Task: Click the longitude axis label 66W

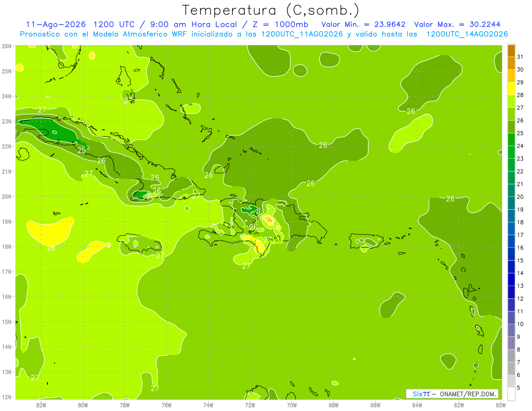Action: (x=376, y=405)
